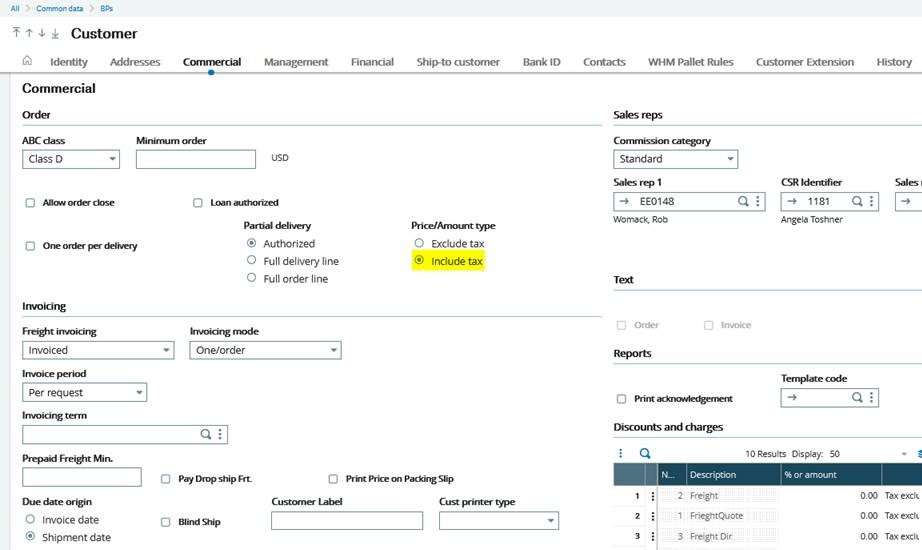Click the All breadcrumb link
Screen dimensions: 922x550
15,8
